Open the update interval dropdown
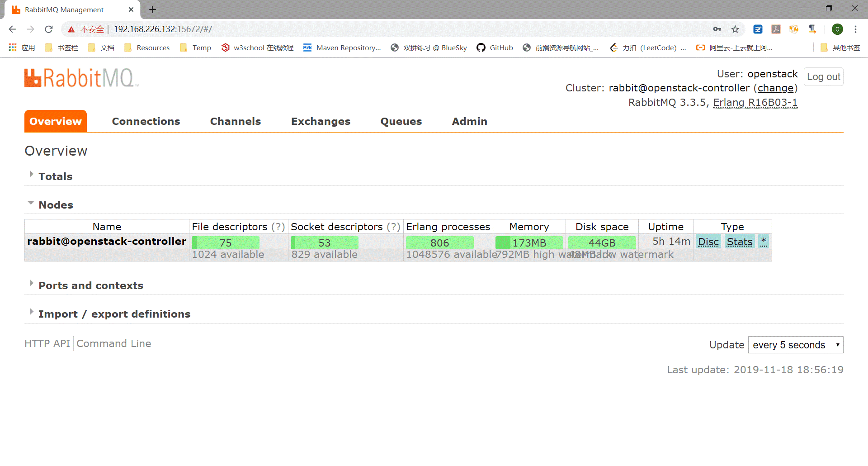 tap(796, 345)
